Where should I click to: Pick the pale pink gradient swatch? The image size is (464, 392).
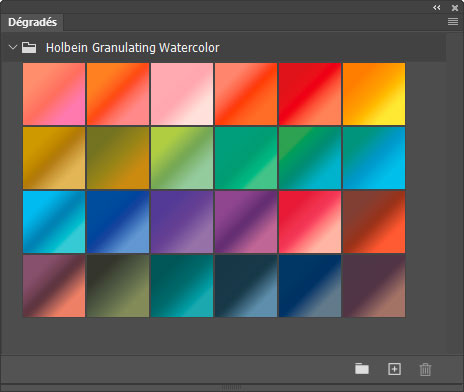coord(182,94)
